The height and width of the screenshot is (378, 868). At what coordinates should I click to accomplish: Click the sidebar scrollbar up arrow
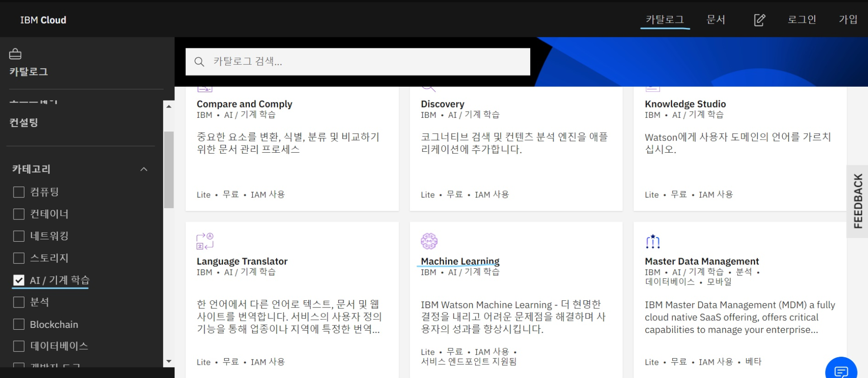169,107
